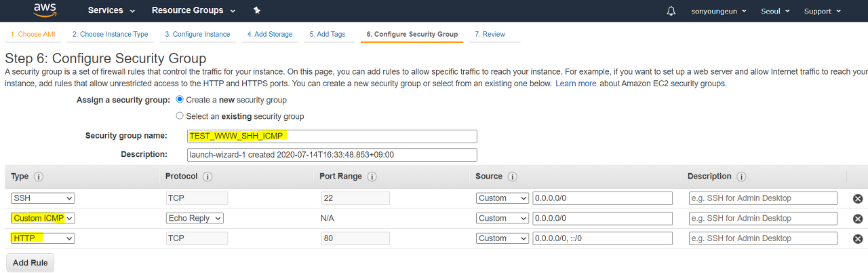Click info icon next to Type header

tap(39, 177)
